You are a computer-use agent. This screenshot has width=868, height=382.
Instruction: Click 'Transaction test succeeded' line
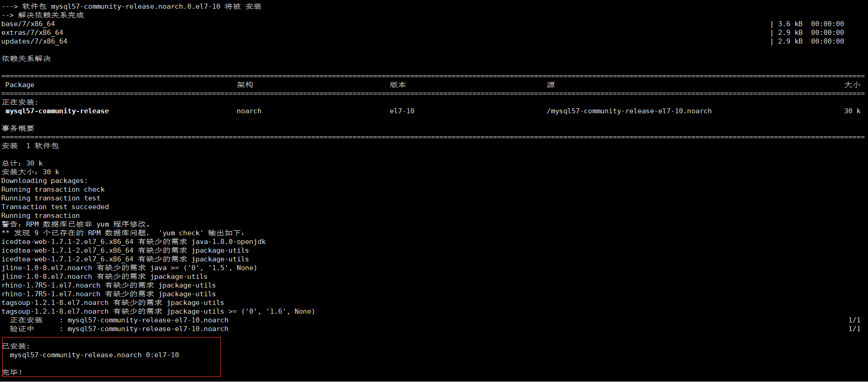pyautogui.click(x=55, y=207)
